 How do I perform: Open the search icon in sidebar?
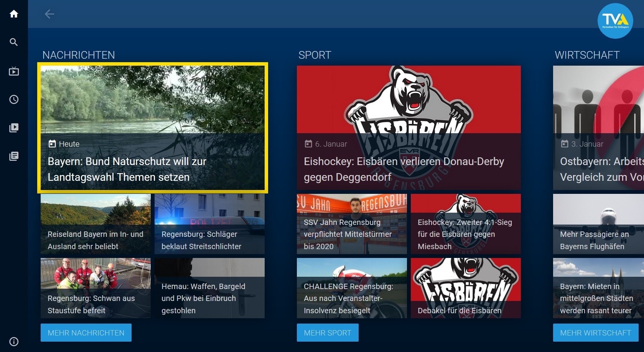click(14, 42)
